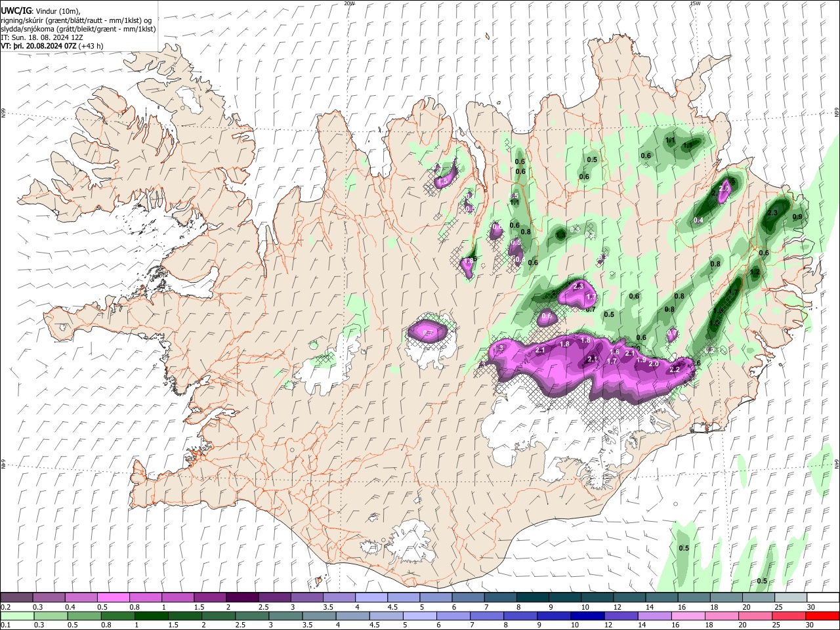Pick the bright pink snow swatch from 0.5 to 0.8
The height and width of the screenshot is (630, 840).
113,598
